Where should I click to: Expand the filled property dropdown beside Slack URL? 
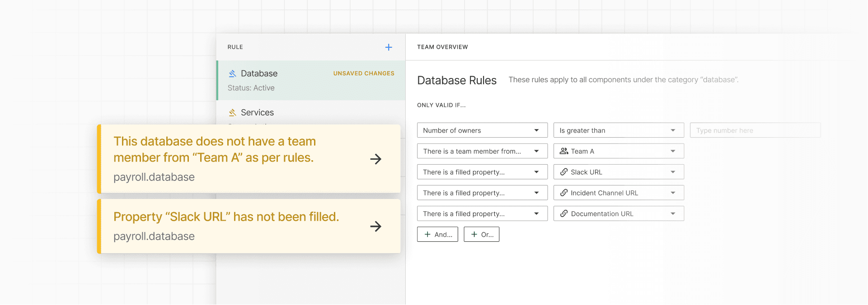click(x=482, y=172)
